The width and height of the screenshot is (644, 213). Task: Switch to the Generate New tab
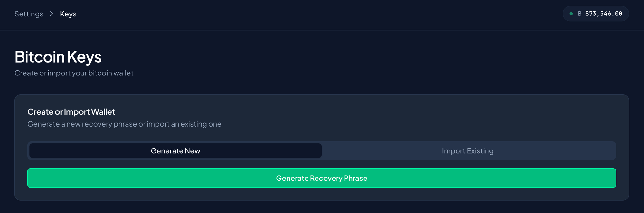175,151
